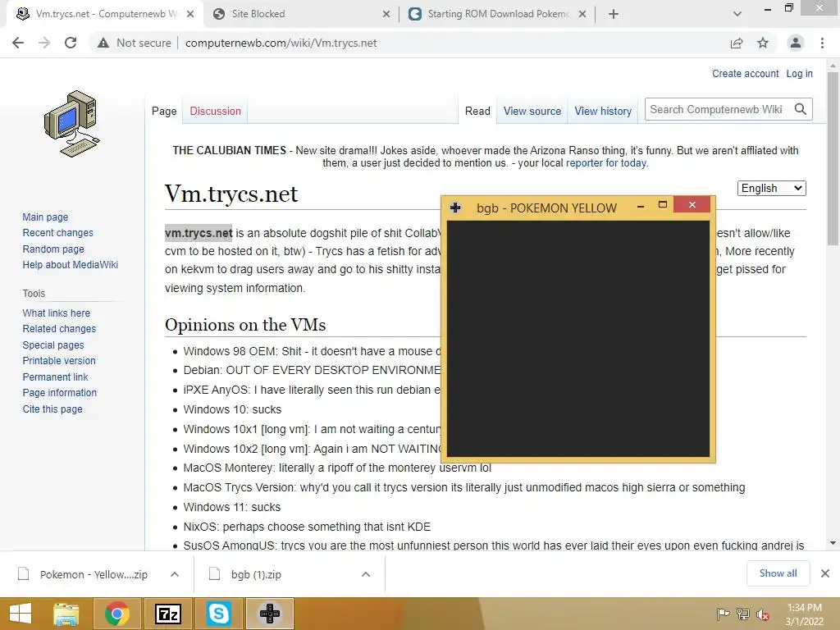Click Permanent link in sidebar
Image resolution: width=840 pixels, height=630 pixels.
[55, 377]
